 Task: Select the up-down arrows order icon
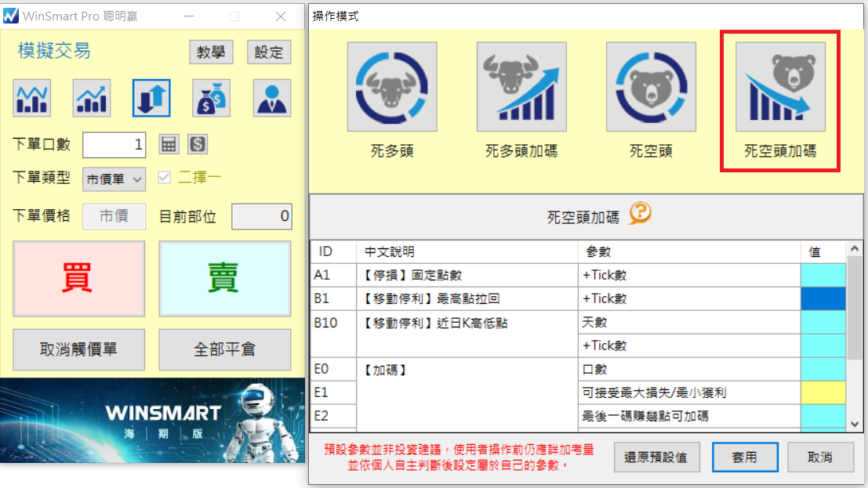(151, 99)
